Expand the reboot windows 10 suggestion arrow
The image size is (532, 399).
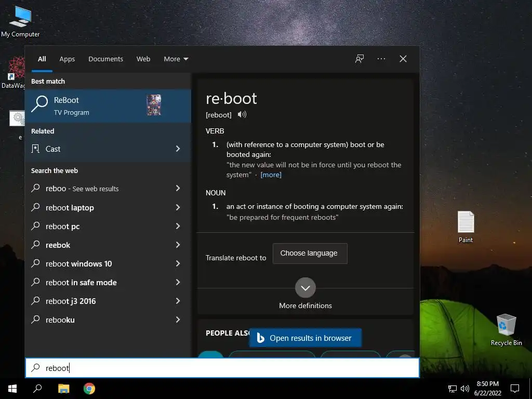click(178, 263)
